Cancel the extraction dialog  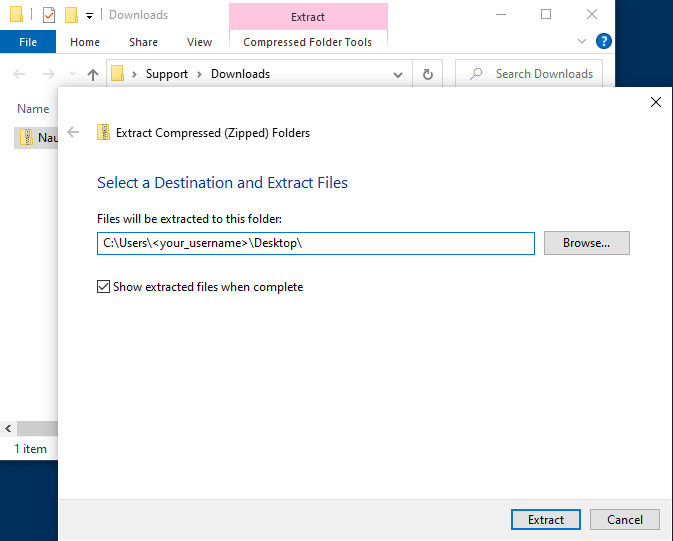(x=624, y=520)
